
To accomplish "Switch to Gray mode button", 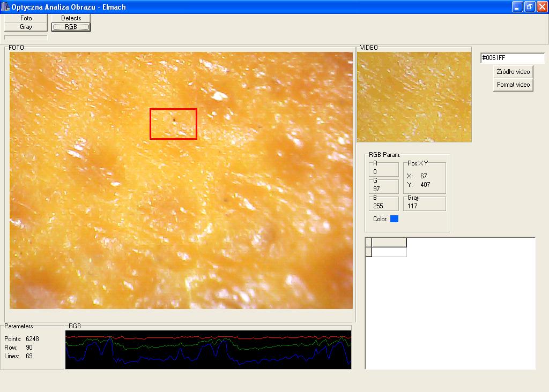I will click(26, 27).
